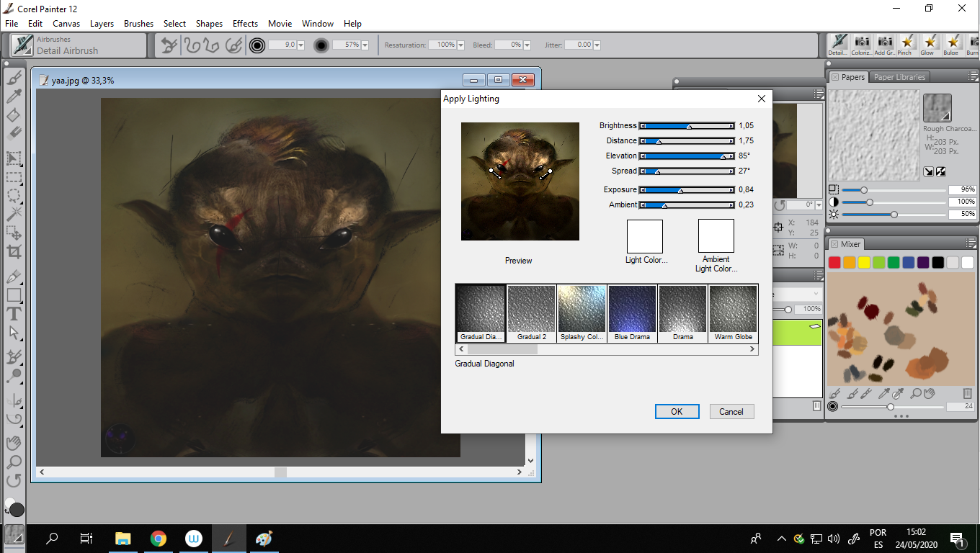Viewport: 980px width, 553px height.
Task: Open the Papers panel options menu
Action: [x=973, y=76]
